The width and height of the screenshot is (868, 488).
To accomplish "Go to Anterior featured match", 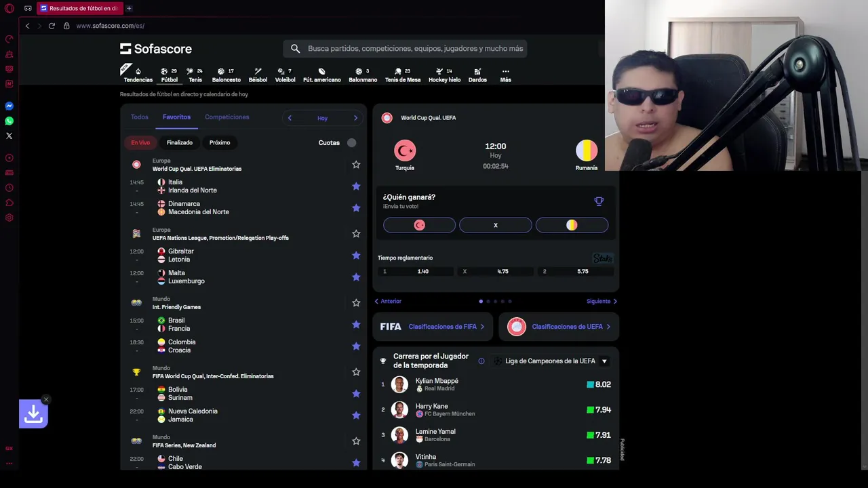I will [388, 301].
